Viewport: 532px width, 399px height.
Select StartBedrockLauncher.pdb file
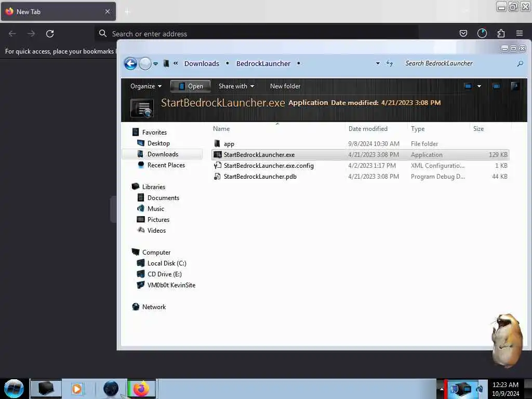[x=360, y=177]
